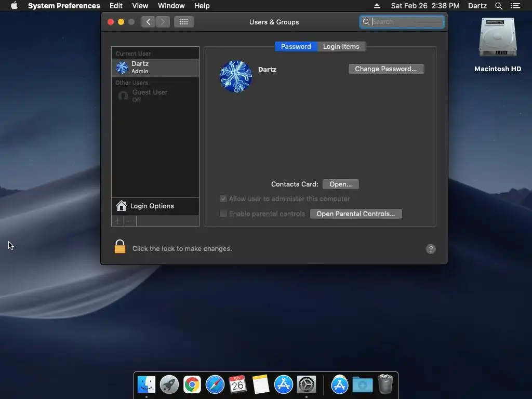Click the remove user minus button
The image size is (532, 399).
click(x=130, y=221)
